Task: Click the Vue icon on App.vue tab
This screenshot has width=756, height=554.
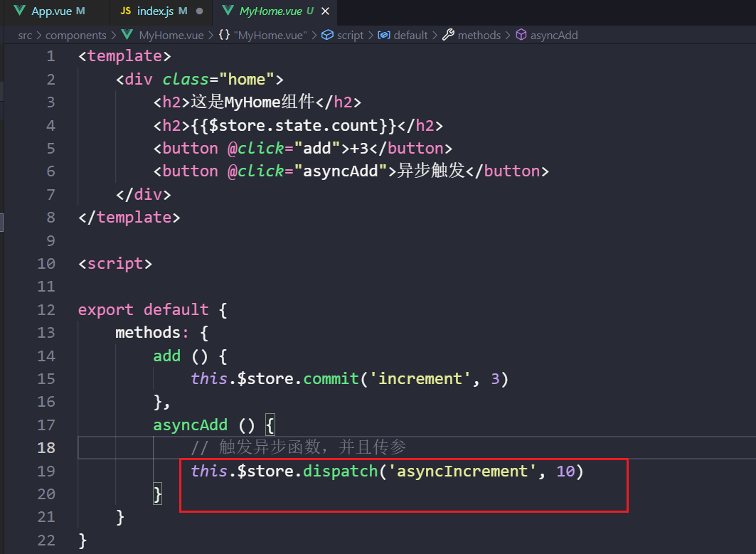Action: [x=20, y=11]
